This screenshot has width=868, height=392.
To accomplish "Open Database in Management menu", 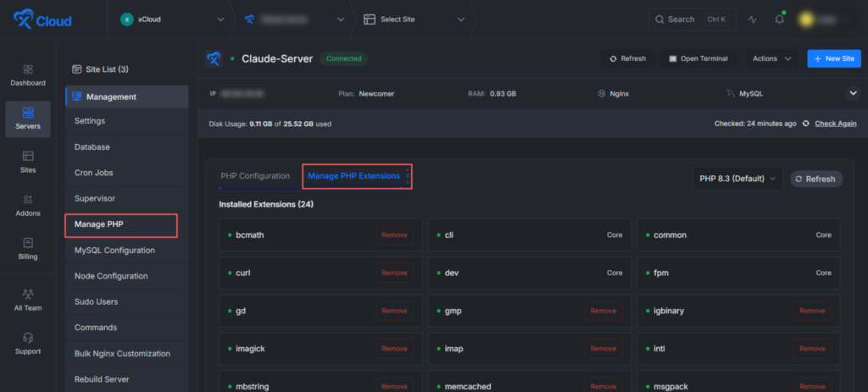I will (127, 147).
